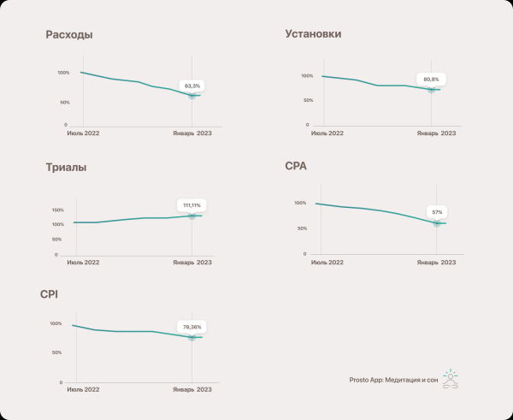513x420 pixels.
Task: Select the 78,36% value bubble
Action: coord(192,328)
